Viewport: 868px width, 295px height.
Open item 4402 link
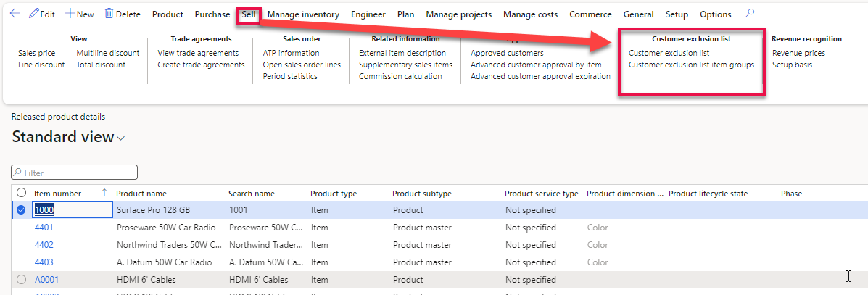point(44,245)
